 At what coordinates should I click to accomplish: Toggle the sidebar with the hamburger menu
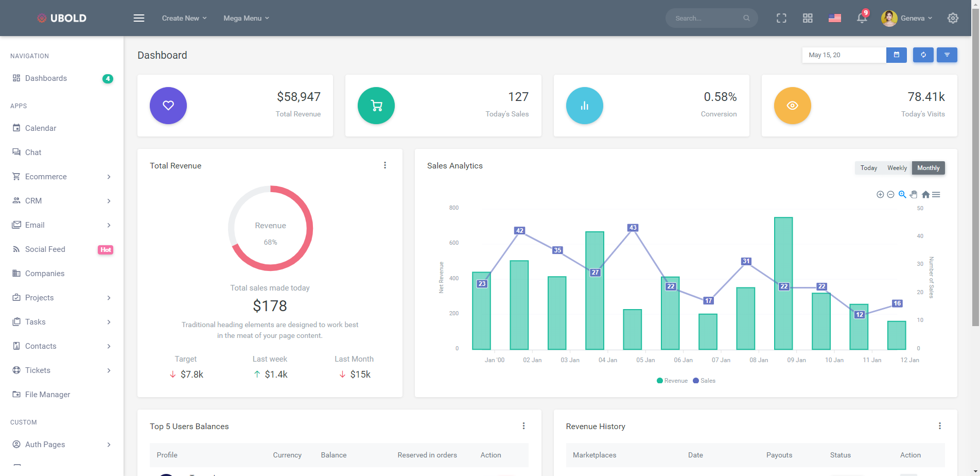pos(138,18)
